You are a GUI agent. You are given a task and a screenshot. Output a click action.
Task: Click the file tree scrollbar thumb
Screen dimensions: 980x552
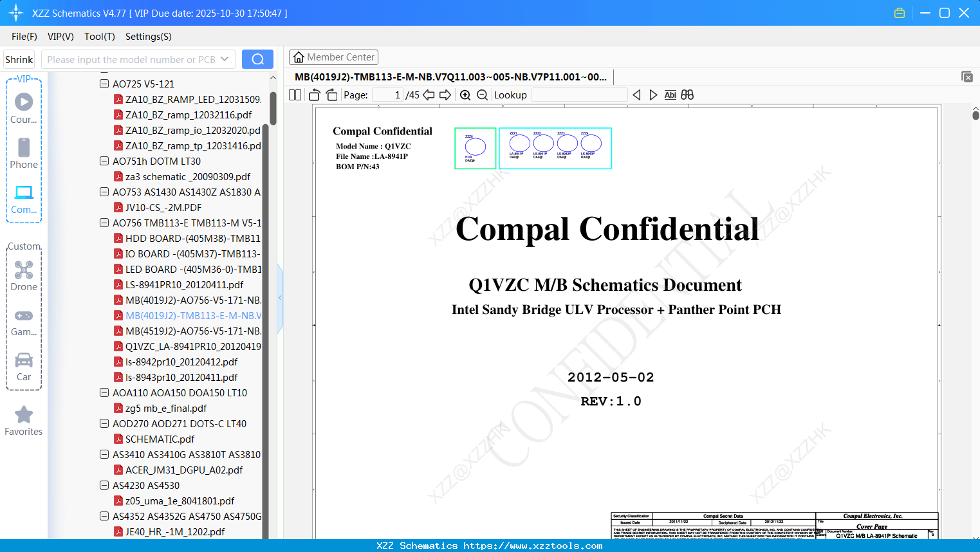(x=273, y=108)
